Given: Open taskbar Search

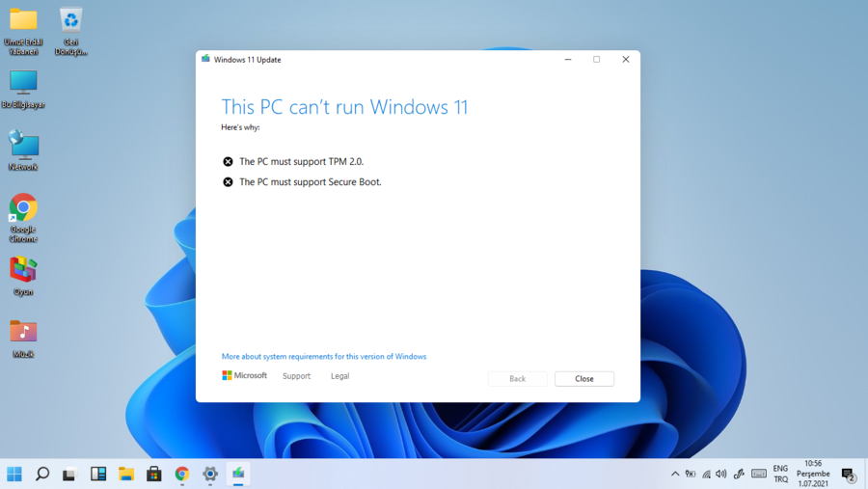Looking at the screenshot, I should (42, 474).
